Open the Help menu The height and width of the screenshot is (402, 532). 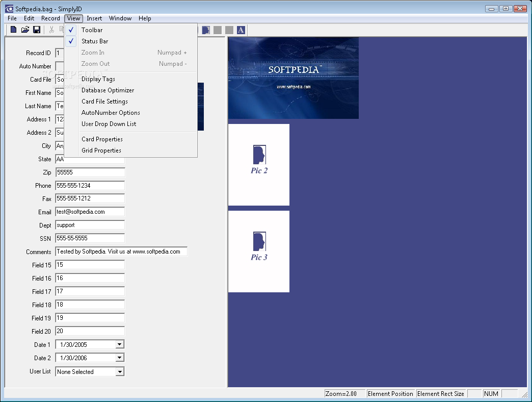(x=145, y=18)
